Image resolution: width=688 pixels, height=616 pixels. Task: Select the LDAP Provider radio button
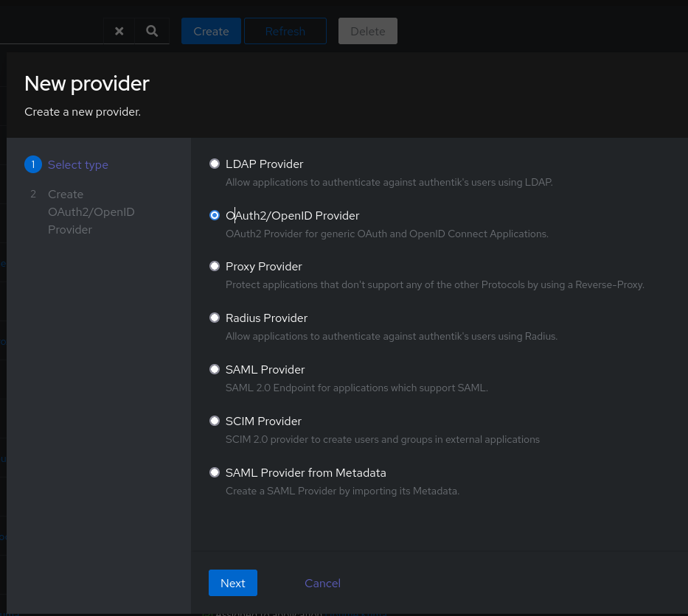215,164
